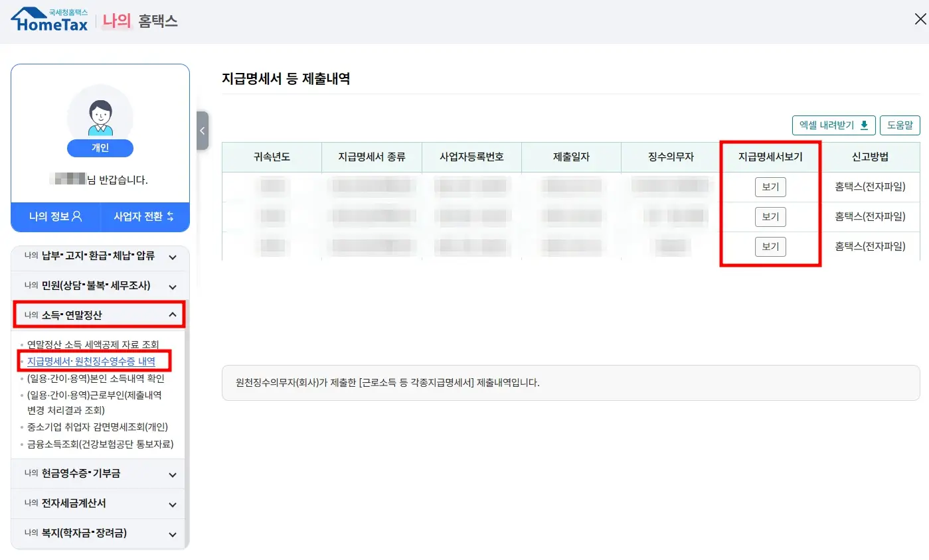Open the 나의 민원(상담·불복·세무조사) menu
This screenshot has height=560, width=929.
pos(98,285)
